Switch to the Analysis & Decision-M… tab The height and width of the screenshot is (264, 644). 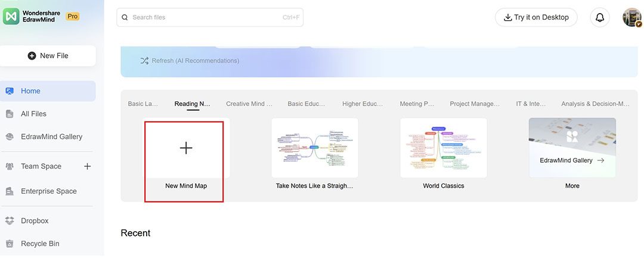pos(596,104)
